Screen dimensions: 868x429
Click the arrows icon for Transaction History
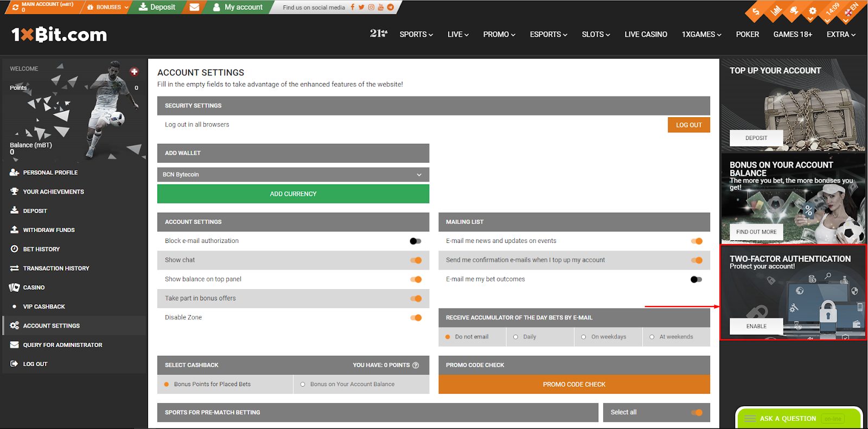[x=14, y=268]
